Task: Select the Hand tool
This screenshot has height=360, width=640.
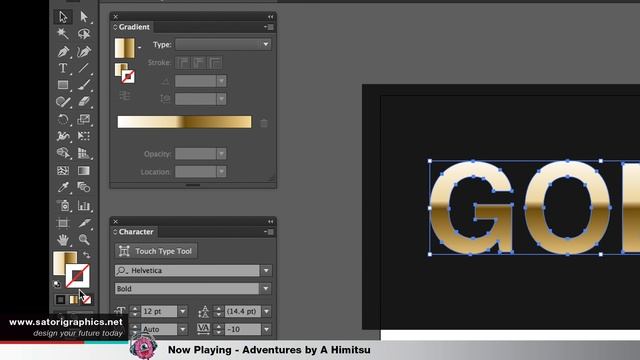Action: [63, 240]
